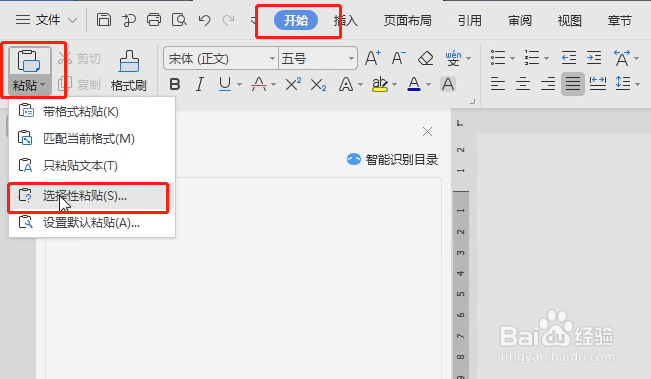Toggle justify alignment icon
Screen dimensions: 651x379
(573, 84)
